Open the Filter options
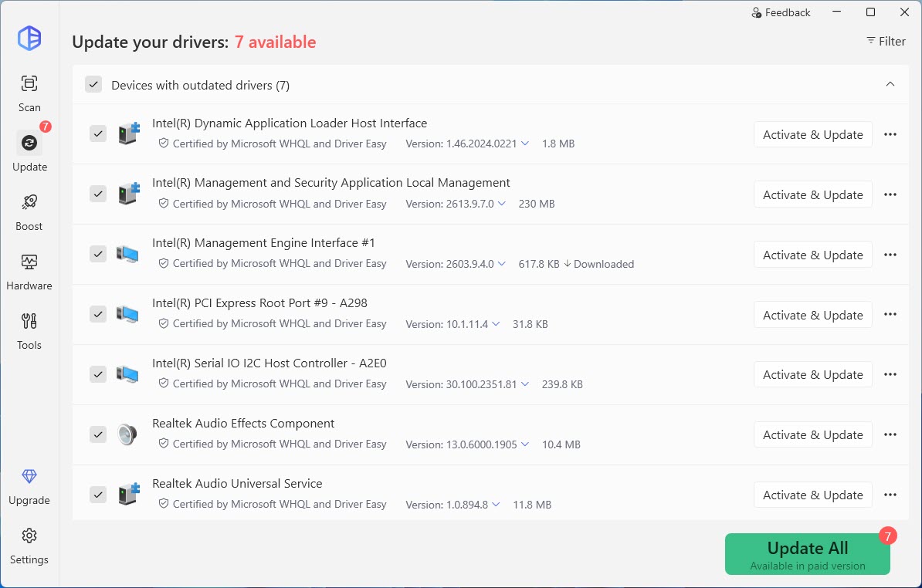This screenshot has width=922, height=588. point(886,41)
